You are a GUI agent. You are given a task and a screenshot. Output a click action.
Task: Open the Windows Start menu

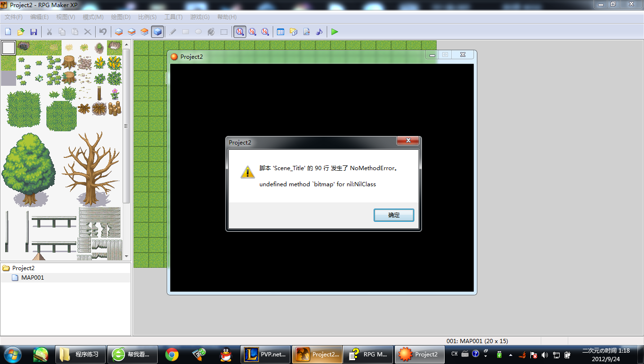[13, 354]
